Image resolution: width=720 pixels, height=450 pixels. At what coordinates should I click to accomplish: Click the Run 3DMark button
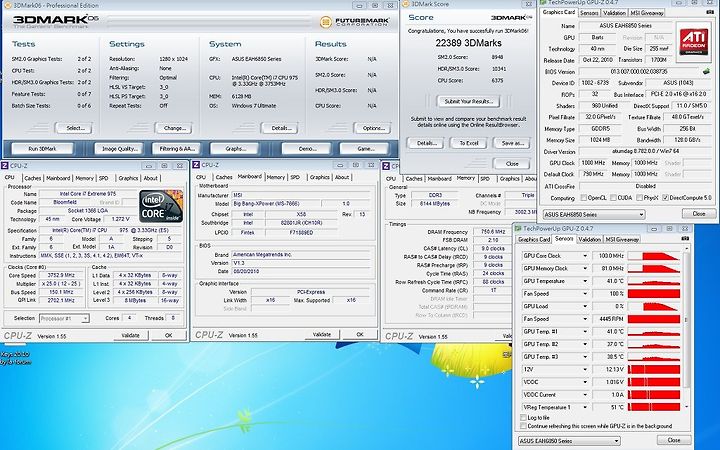42,149
